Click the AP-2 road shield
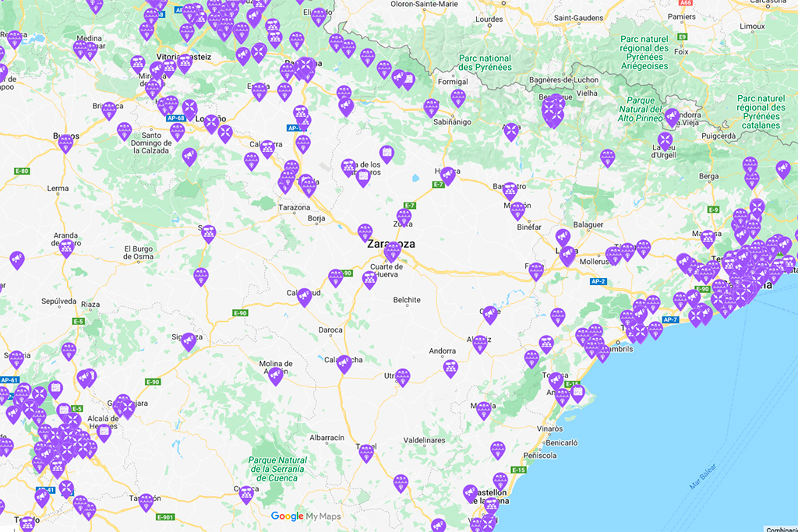This screenshot has width=798, height=532. (x=598, y=281)
